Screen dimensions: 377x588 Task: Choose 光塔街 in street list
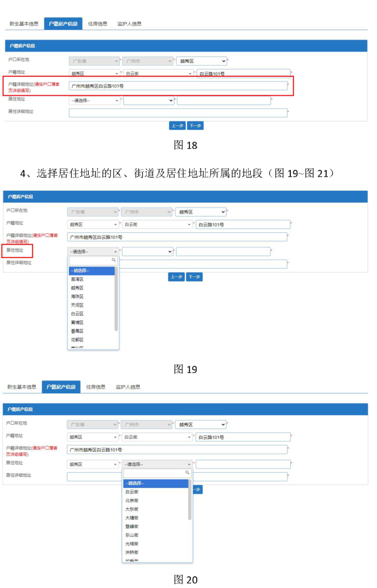156,544
